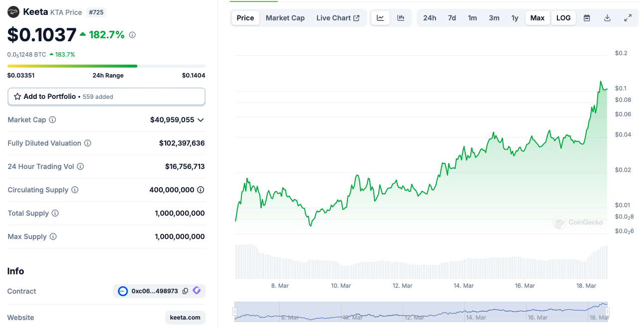Open the calendar date range picker
The image size is (644, 329).
tap(587, 18)
